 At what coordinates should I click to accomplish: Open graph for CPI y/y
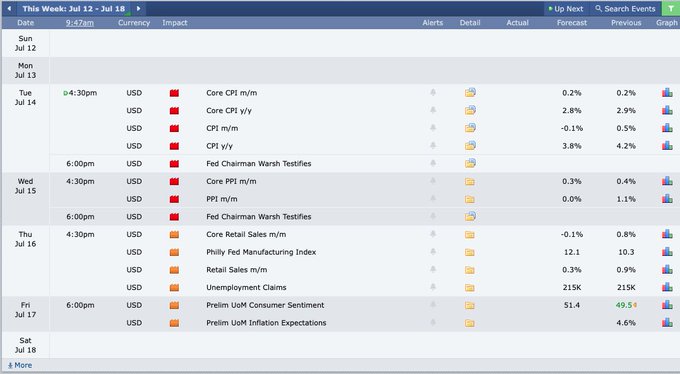667,146
